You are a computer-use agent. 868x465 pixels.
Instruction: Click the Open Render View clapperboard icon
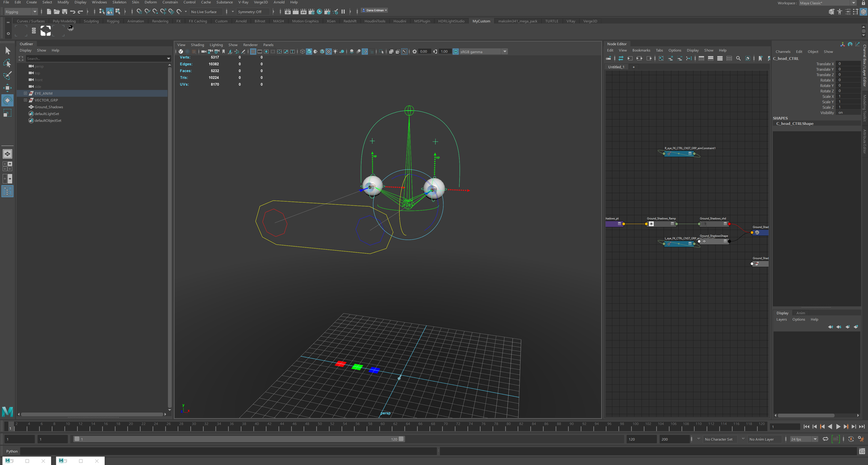287,12
